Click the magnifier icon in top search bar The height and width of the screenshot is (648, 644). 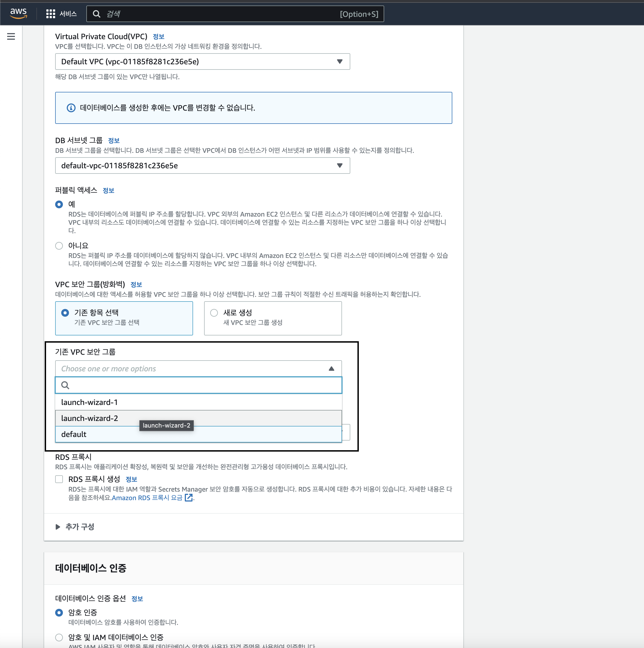click(97, 14)
